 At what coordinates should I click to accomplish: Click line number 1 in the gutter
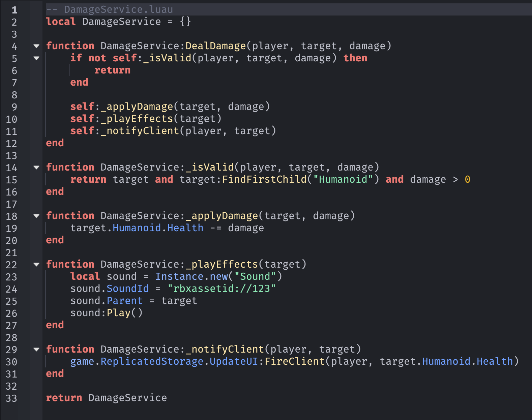[14, 10]
